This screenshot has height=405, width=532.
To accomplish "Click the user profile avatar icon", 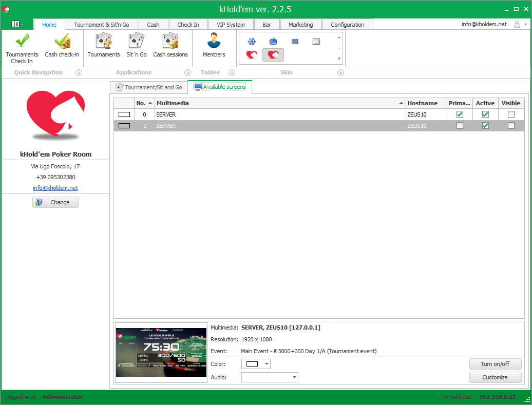I will 517,24.
